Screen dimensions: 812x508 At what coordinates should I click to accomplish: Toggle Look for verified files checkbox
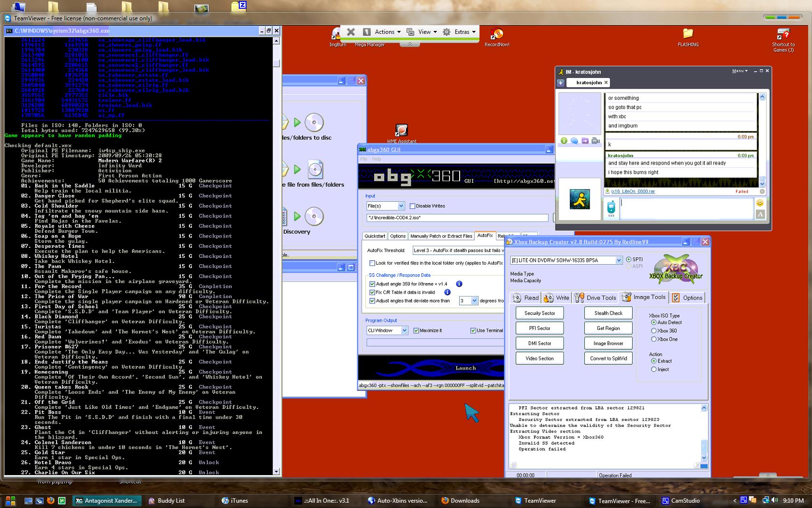[x=372, y=263]
